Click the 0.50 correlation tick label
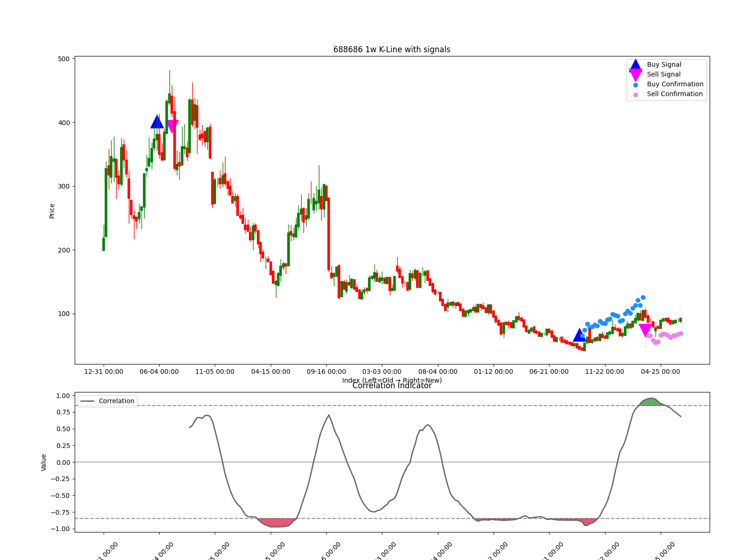This screenshot has width=747, height=560. click(63, 429)
